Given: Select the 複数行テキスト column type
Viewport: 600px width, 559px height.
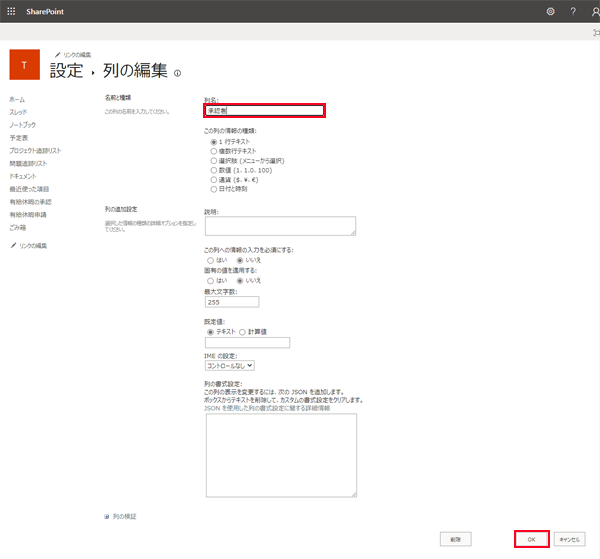Looking at the screenshot, I should (x=214, y=151).
